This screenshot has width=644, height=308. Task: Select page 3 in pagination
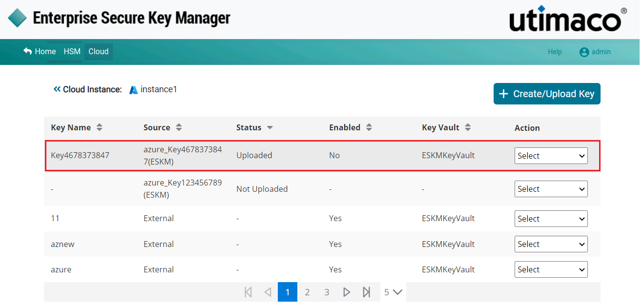point(327,292)
